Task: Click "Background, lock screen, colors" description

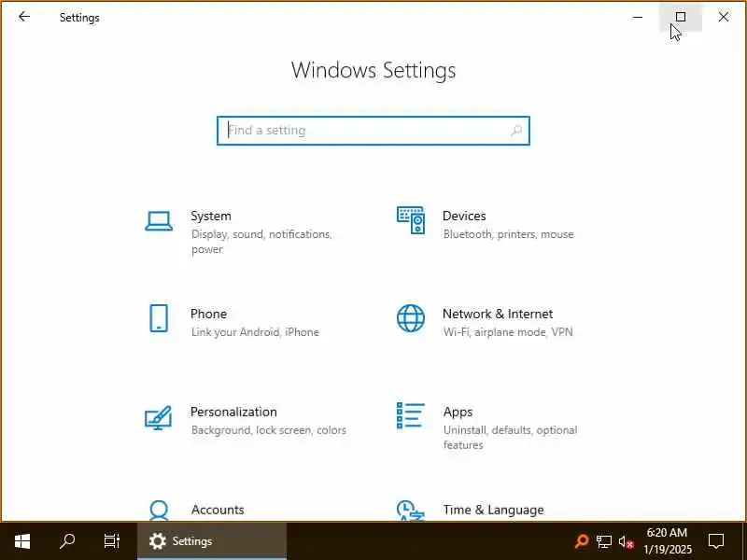Action: [x=269, y=430]
